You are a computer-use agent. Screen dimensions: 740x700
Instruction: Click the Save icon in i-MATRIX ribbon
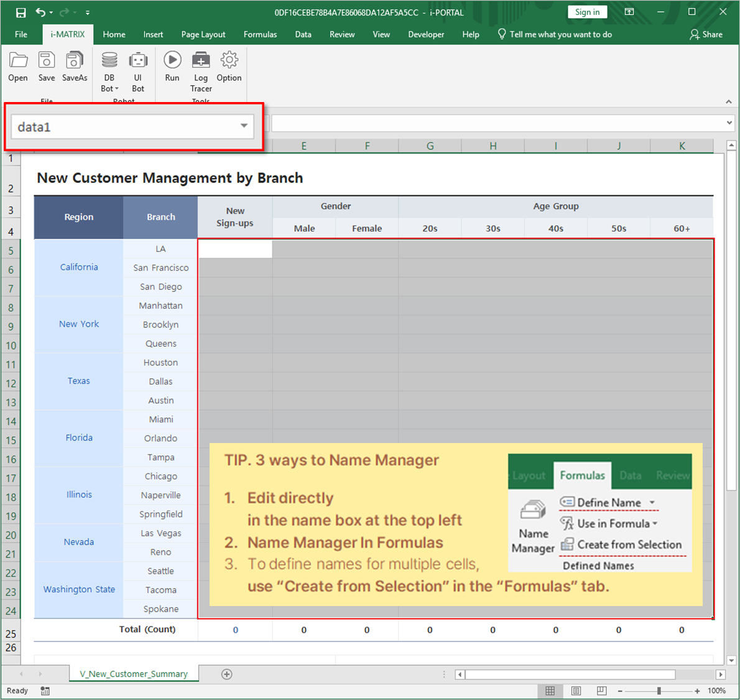coord(47,60)
